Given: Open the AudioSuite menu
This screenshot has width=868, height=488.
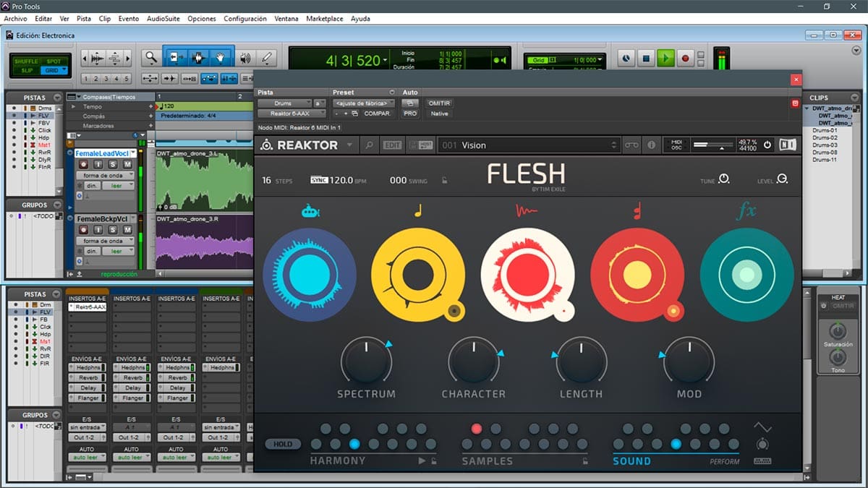Looking at the screenshot, I should coord(163,18).
